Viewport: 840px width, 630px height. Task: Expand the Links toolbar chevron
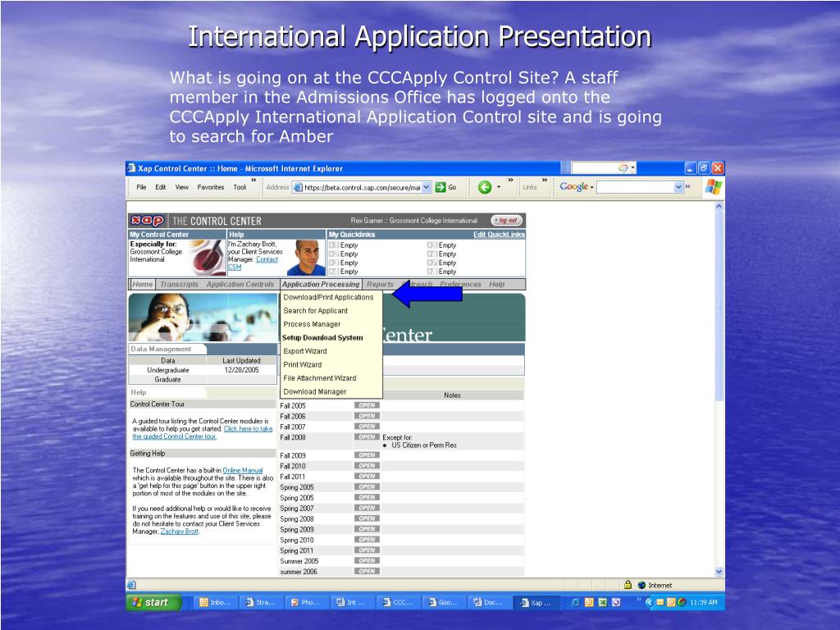pyautogui.click(x=545, y=180)
